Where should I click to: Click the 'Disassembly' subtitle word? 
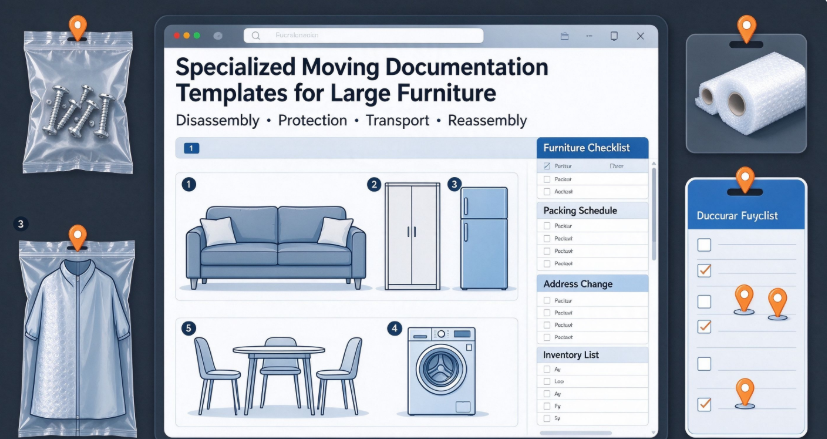point(217,121)
